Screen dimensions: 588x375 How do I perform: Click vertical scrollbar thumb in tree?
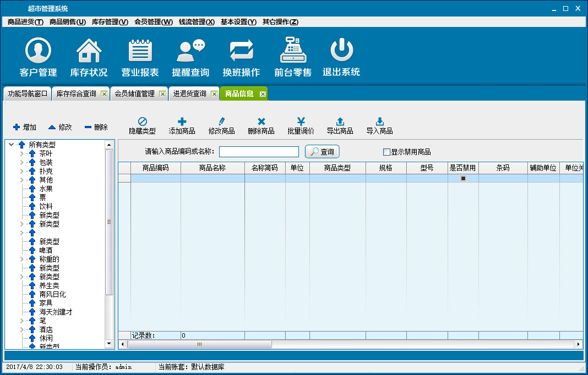(x=109, y=222)
